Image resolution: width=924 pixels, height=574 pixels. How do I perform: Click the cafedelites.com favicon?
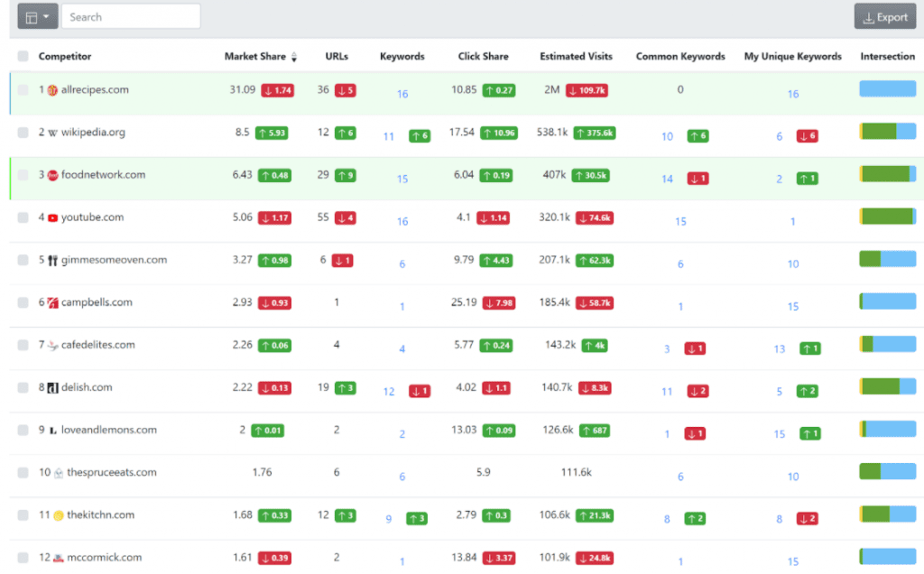click(x=52, y=346)
